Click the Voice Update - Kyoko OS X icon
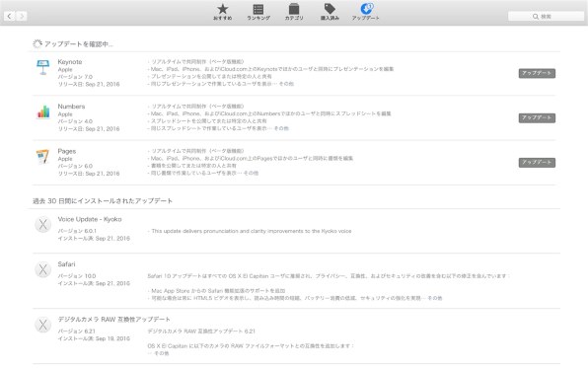 coord(42,225)
